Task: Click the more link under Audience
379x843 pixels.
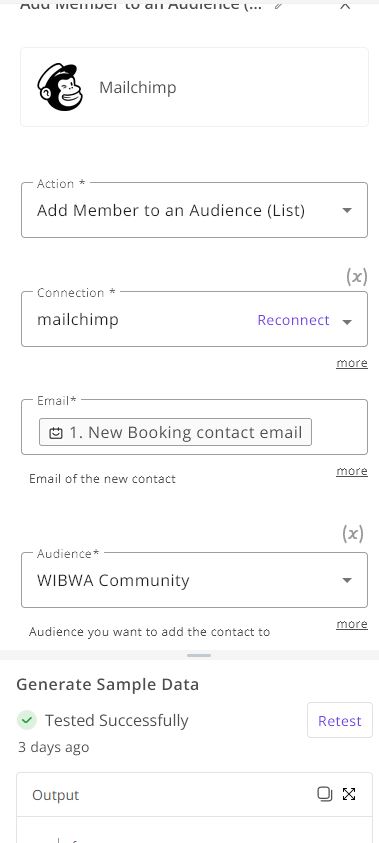Action: [352, 624]
